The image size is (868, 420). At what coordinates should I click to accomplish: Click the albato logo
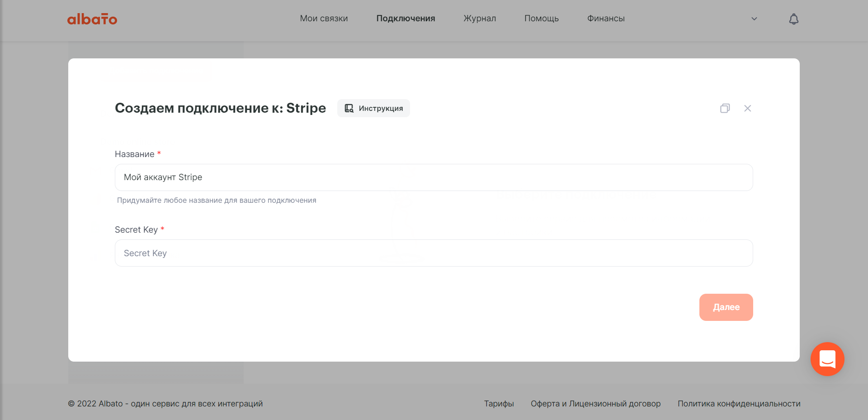(x=92, y=19)
